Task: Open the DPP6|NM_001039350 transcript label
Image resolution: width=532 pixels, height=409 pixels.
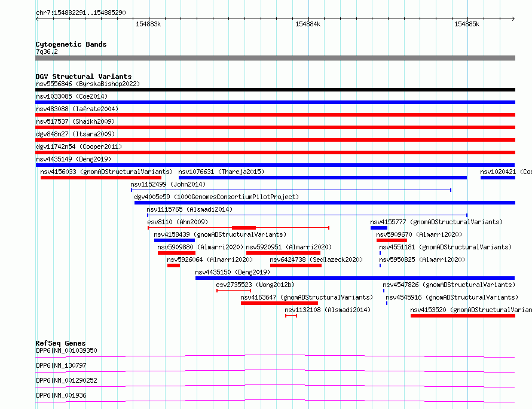Action: [66, 350]
